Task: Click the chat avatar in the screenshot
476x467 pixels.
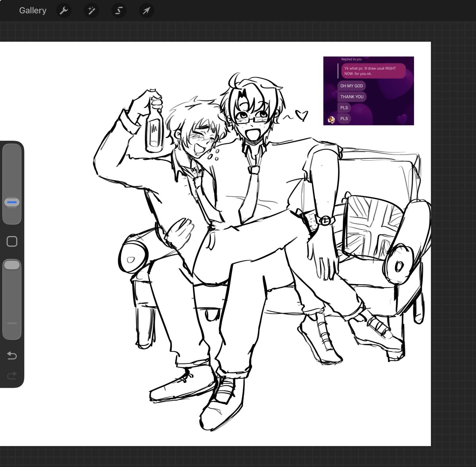Action: pos(331,119)
